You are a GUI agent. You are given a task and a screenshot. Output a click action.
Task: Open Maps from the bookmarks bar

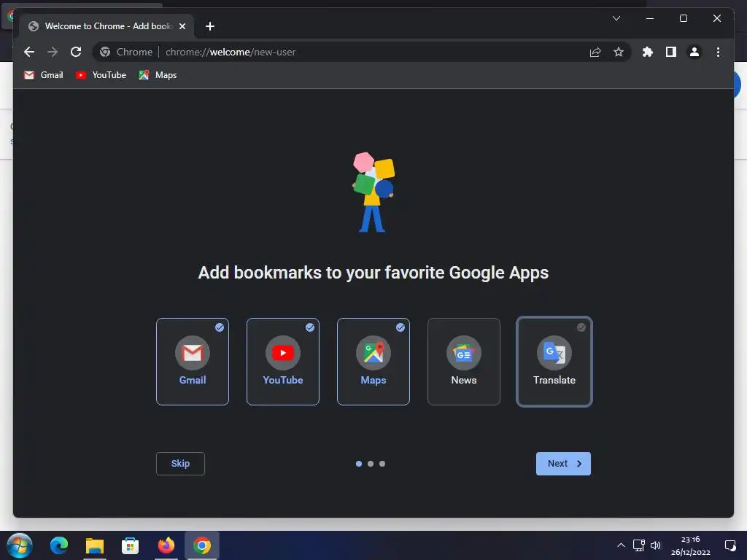[158, 75]
